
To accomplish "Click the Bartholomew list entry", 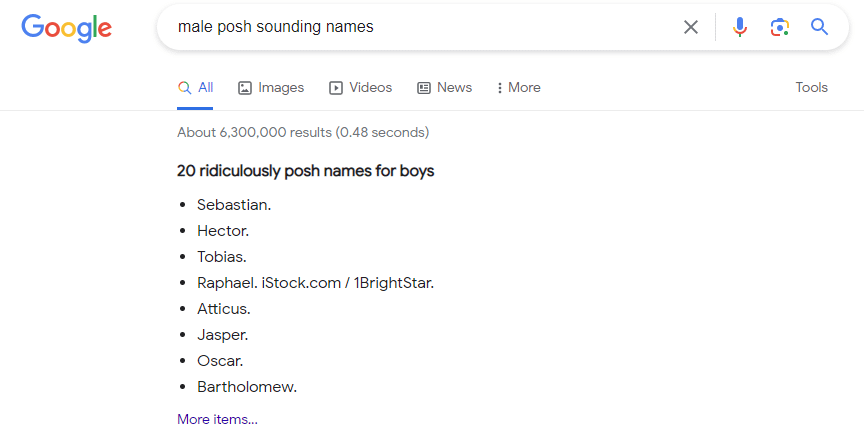I will (x=247, y=386).
